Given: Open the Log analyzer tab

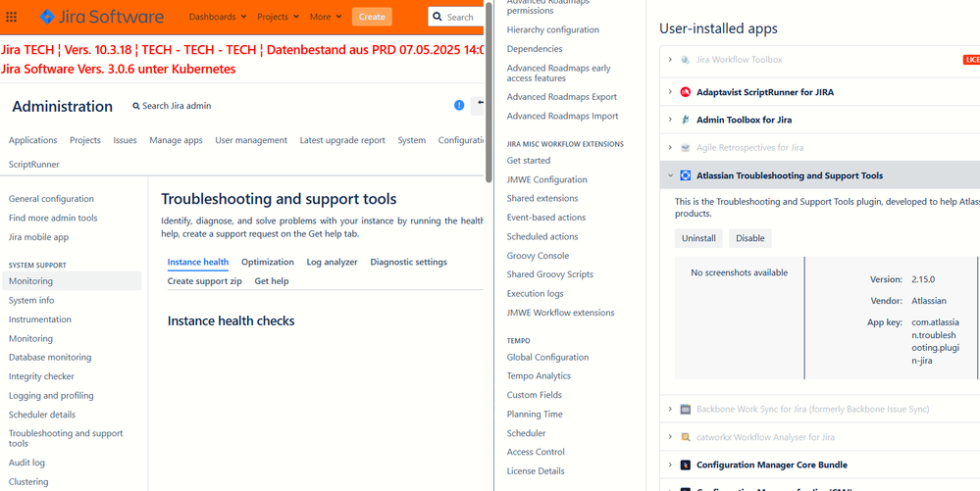Looking at the screenshot, I should (332, 262).
